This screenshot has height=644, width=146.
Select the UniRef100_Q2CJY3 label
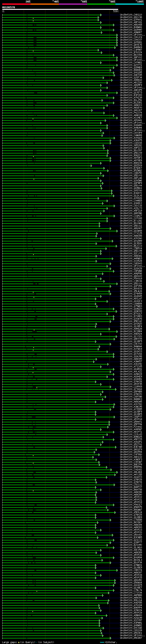pos(131,254)
